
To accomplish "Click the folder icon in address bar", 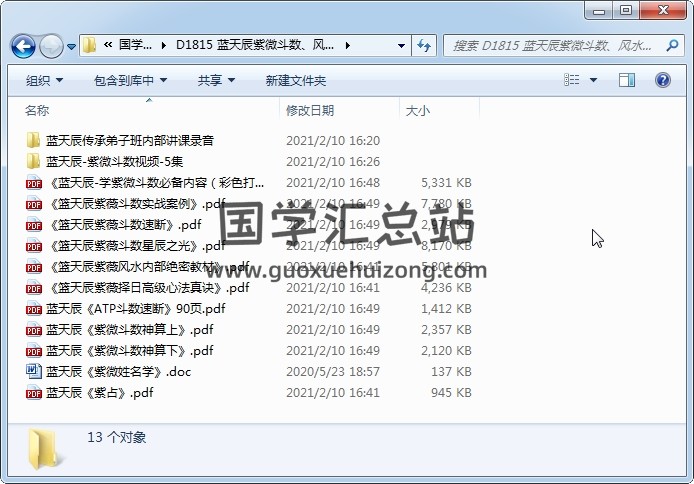I will coord(89,45).
